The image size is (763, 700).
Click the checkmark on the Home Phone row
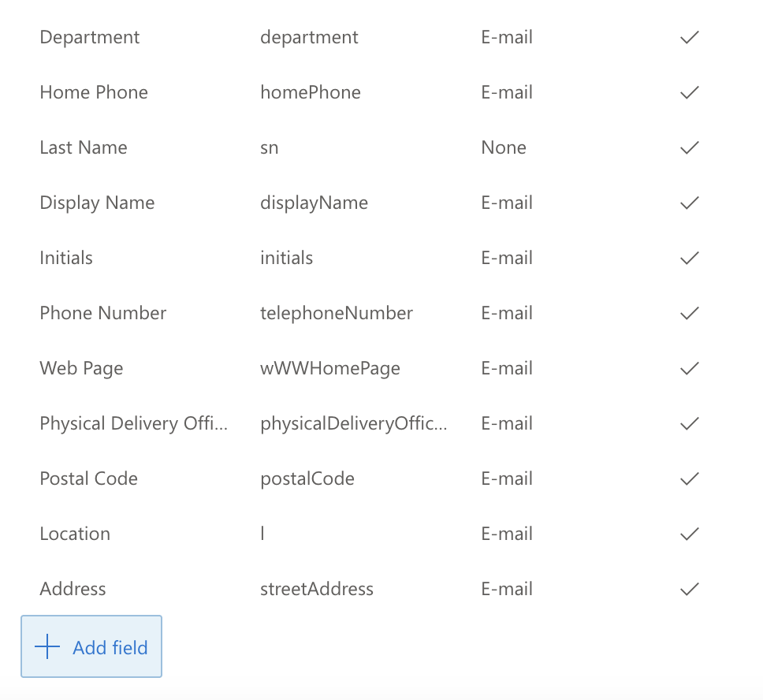click(x=688, y=92)
